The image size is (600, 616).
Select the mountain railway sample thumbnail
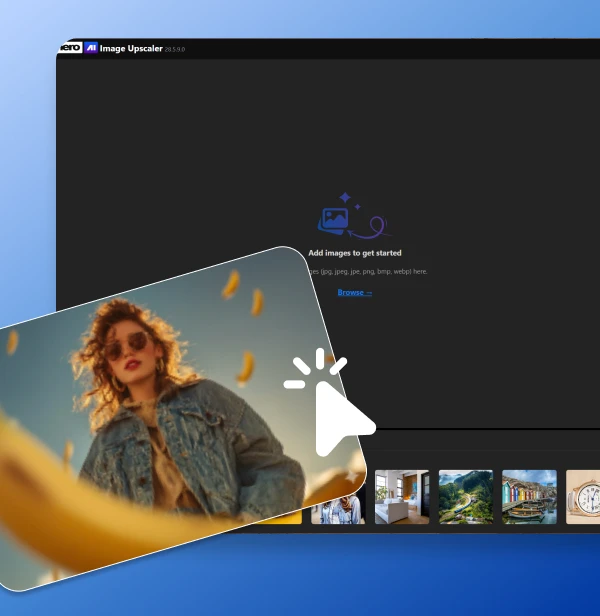(x=466, y=497)
